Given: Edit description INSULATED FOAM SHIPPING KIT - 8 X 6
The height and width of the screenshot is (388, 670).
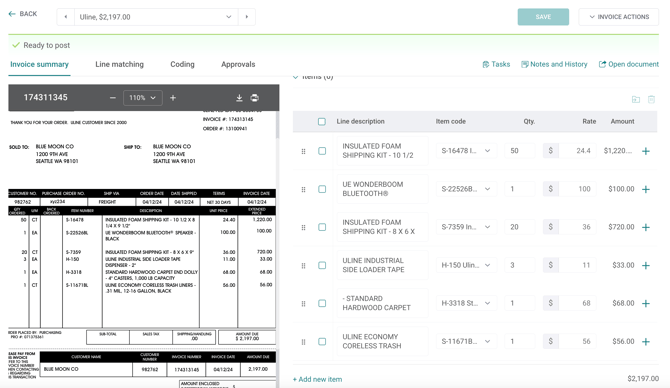Looking at the screenshot, I should pos(382,227).
